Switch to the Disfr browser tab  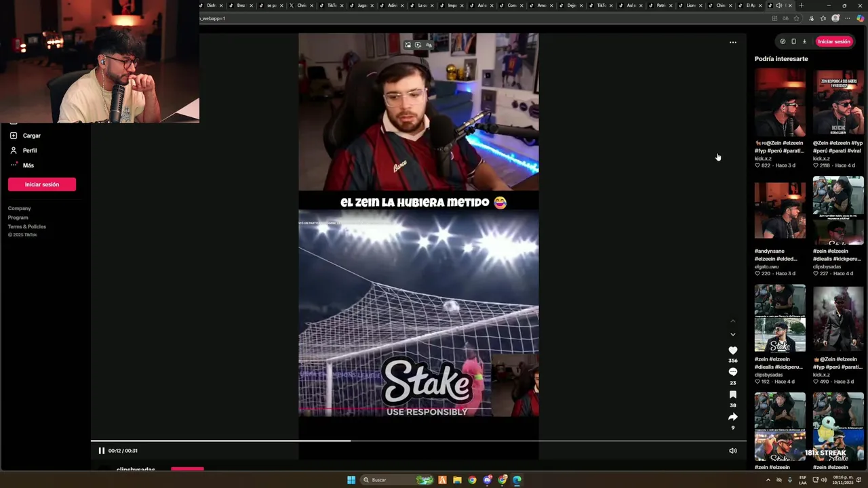[211, 5]
